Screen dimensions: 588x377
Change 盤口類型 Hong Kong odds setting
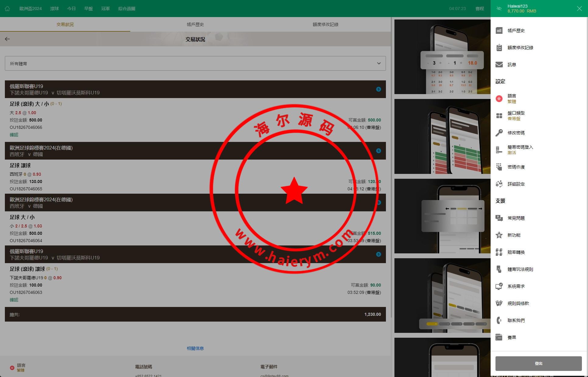[x=516, y=116]
